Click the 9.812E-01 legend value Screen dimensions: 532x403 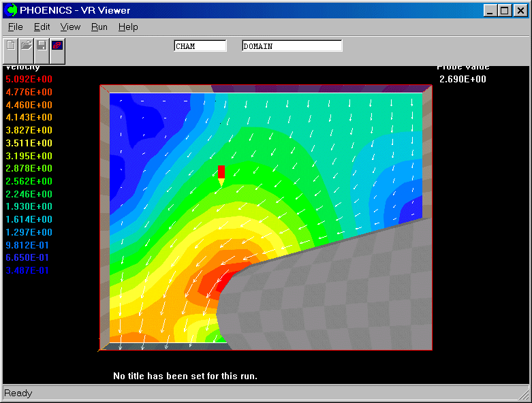tap(27, 245)
